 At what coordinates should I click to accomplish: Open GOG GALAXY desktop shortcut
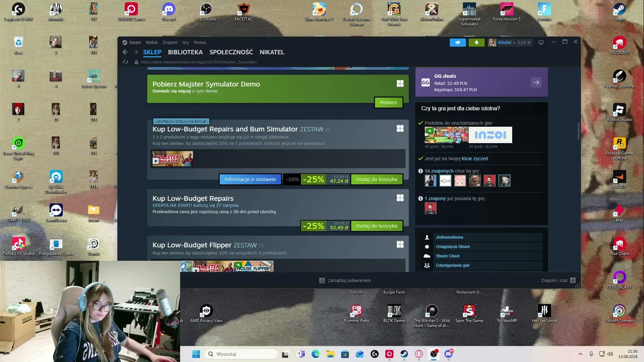tap(619, 281)
